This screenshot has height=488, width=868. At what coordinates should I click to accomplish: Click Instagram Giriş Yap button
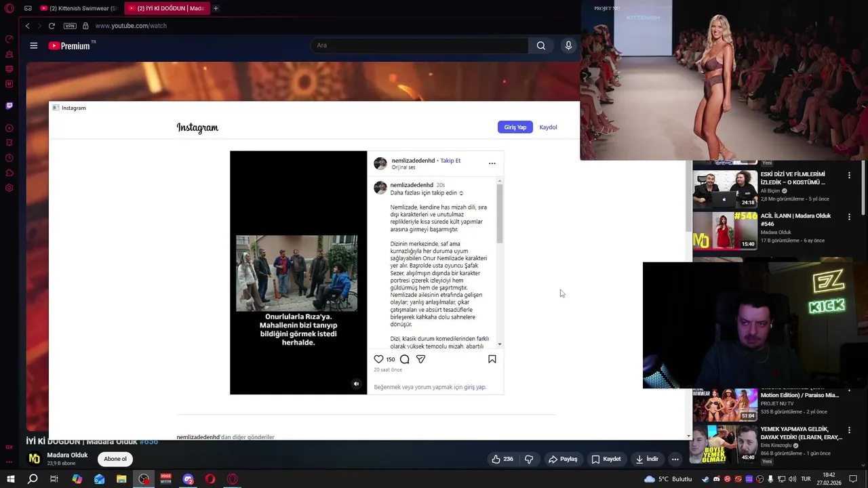(515, 127)
